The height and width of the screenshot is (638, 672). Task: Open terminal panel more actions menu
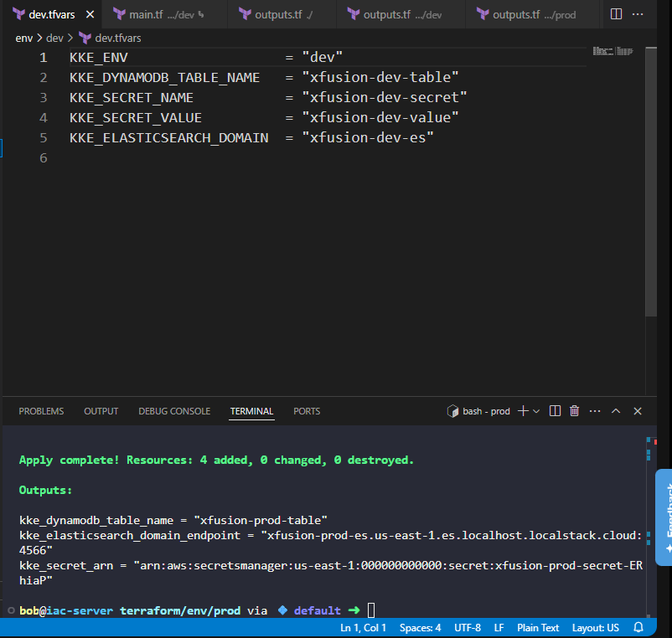595,411
